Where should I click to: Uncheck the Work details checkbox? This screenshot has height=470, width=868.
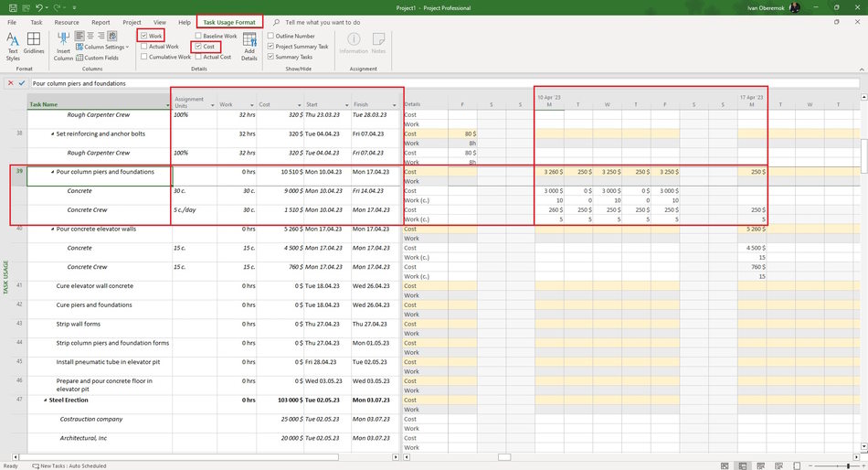pyautogui.click(x=144, y=36)
